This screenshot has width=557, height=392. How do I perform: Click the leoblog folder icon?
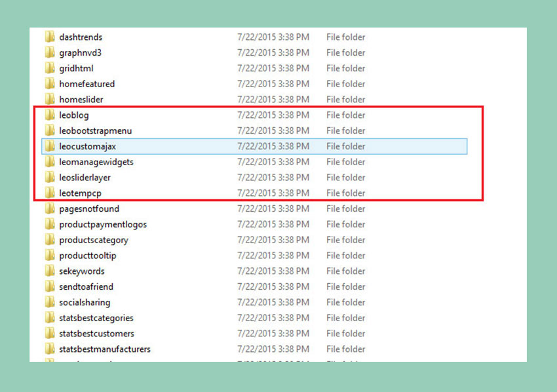[x=50, y=115]
